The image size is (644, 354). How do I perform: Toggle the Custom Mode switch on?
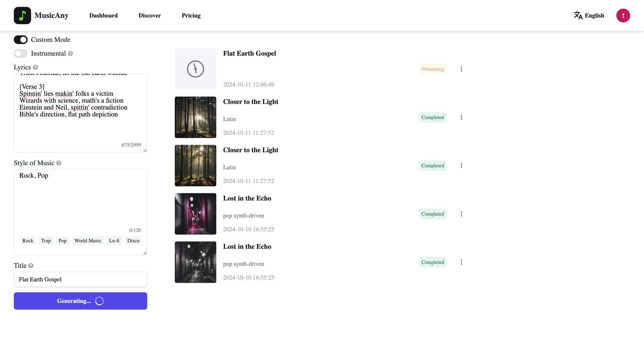click(20, 40)
